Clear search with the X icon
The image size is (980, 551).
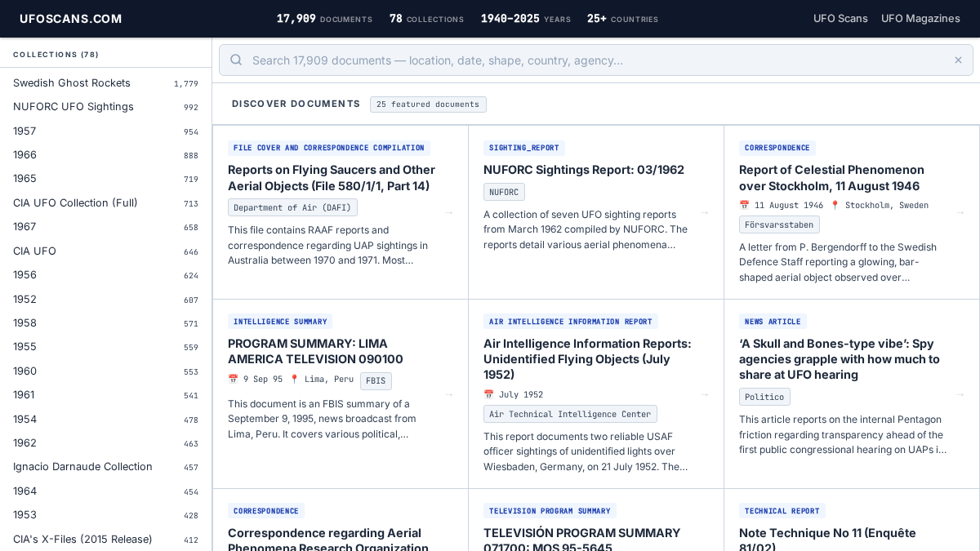958,60
